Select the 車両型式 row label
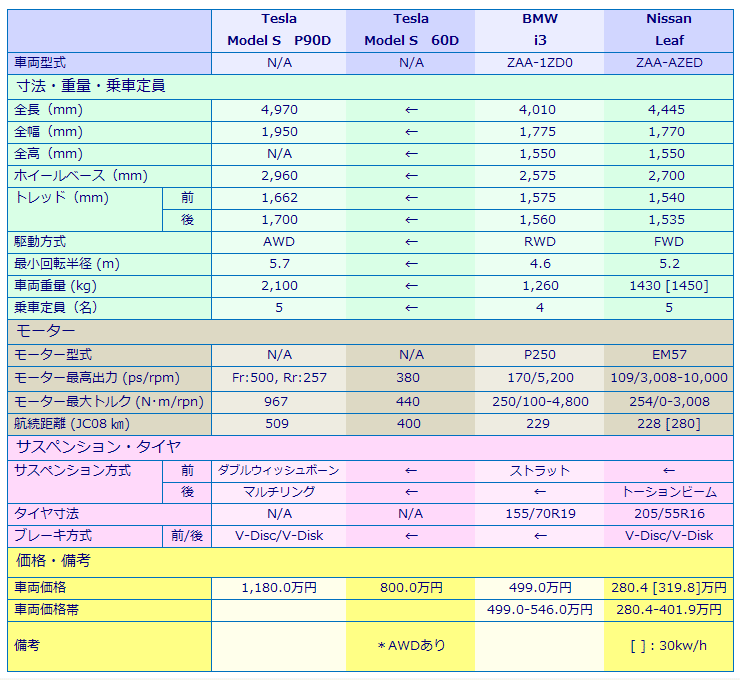This screenshot has height=680, width=740. [x=109, y=63]
